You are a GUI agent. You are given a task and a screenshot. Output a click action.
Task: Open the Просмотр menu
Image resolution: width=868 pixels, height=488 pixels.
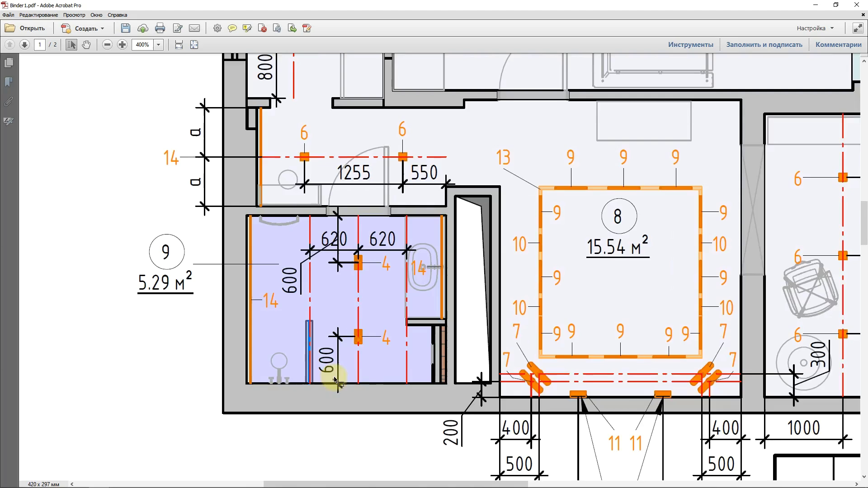tap(74, 15)
